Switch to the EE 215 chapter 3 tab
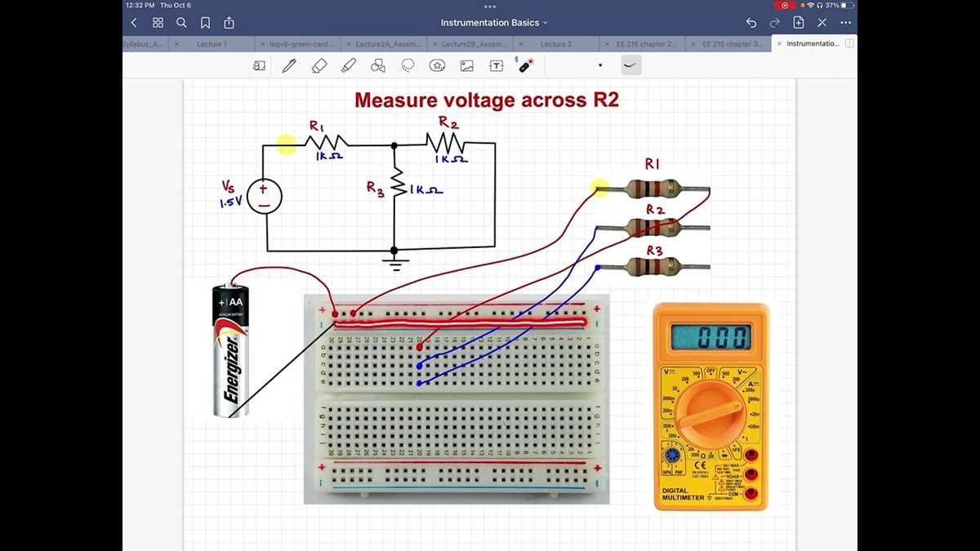The height and width of the screenshot is (551, 980). (733, 44)
